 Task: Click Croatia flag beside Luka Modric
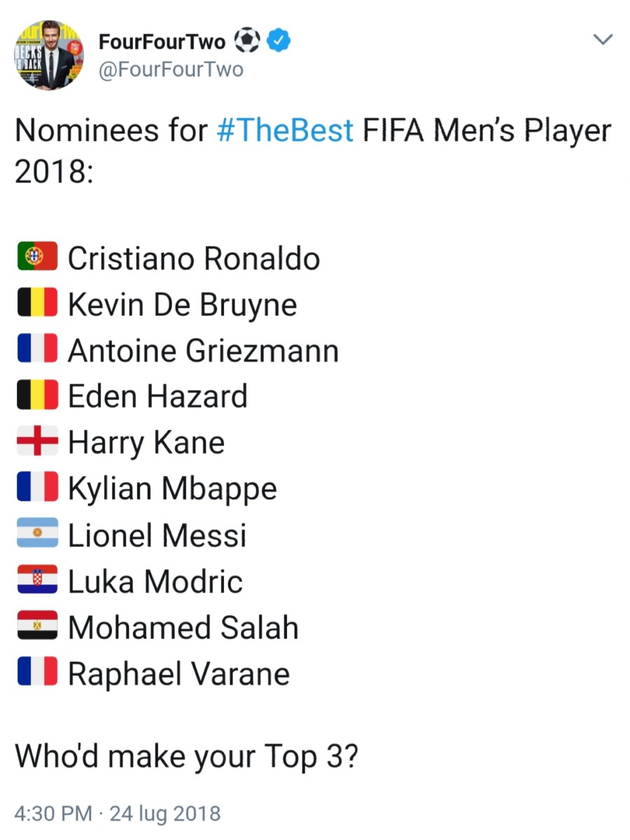point(37,581)
